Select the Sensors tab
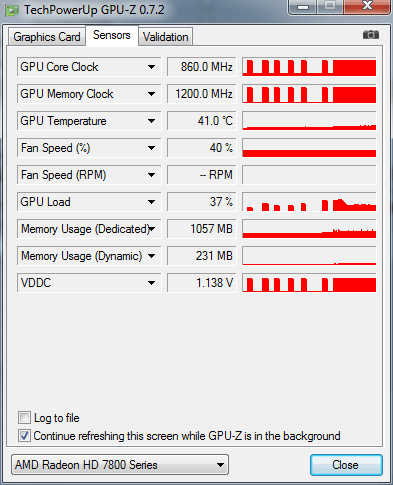The height and width of the screenshot is (485, 393). pos(112,35)
